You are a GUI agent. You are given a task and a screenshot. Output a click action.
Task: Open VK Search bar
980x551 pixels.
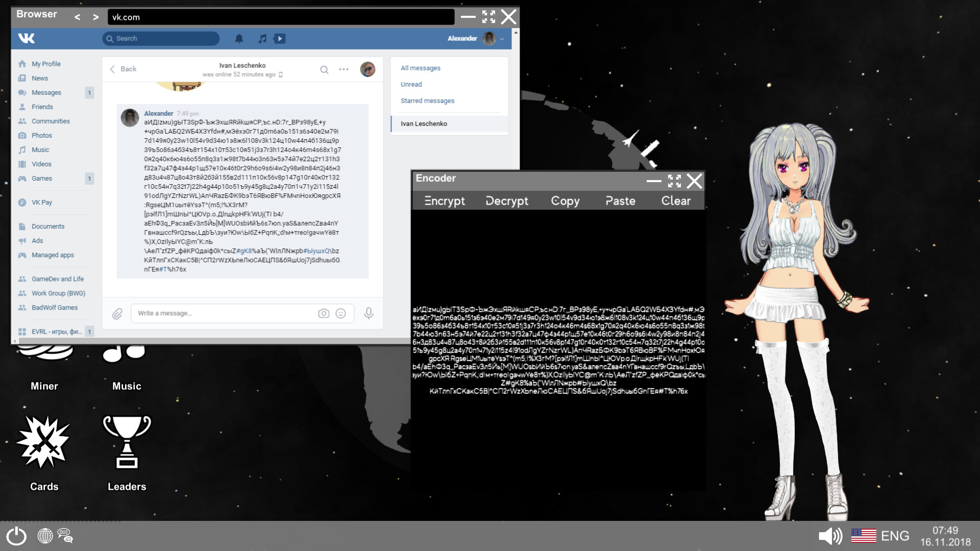click(161, 38)
